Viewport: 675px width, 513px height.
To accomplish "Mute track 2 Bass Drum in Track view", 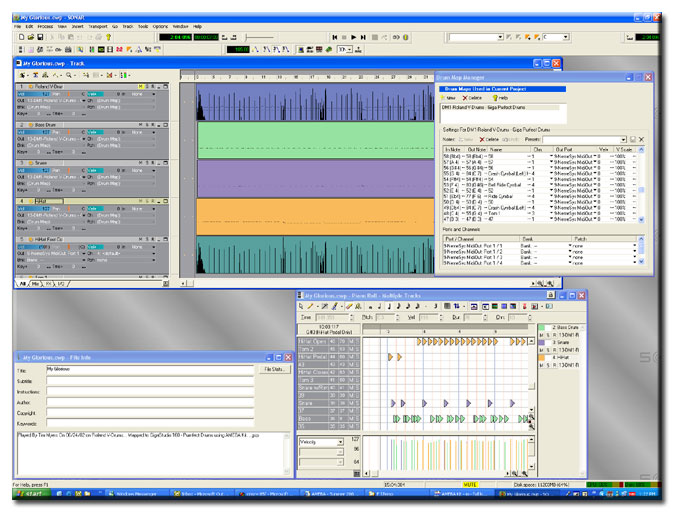I will pyautogui.click(x=141, y=125).
